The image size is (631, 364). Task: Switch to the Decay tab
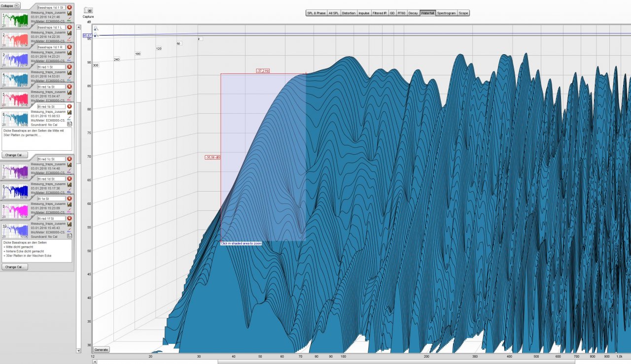click(x=413, y=13)
